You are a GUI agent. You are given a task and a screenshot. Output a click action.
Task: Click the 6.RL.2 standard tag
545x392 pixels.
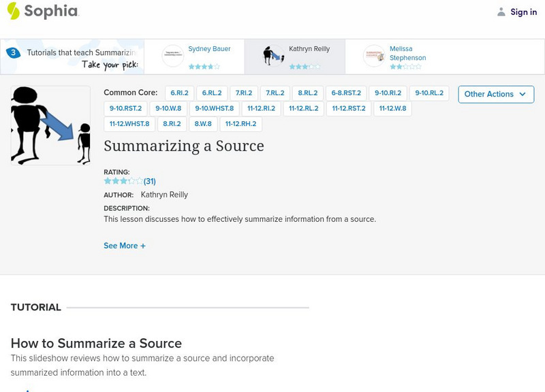click(212, 93)
